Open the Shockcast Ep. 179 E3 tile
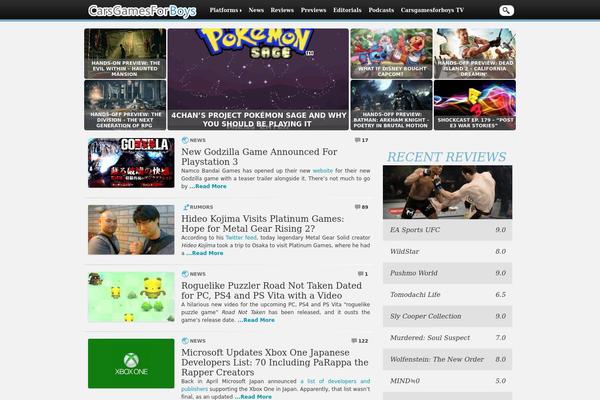The image size is (600, 400). (x=475, y=105)
